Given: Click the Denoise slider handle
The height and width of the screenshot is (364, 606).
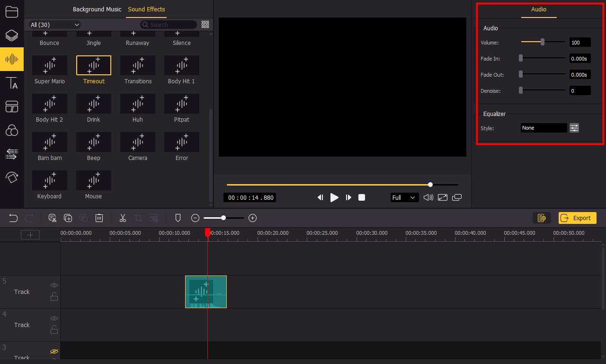Looking at the screenshot, I should tap(521, 90).
